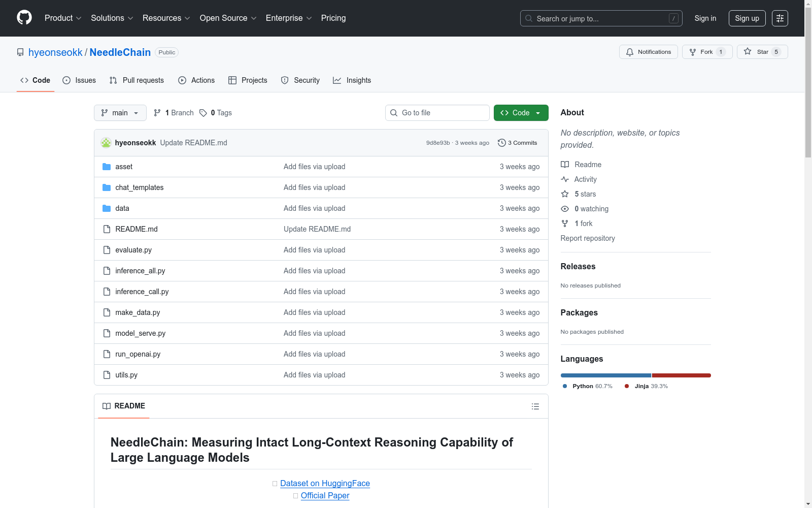Click the Search or jump to field
The width and height of the screenshot is (812, 508).
[x=601, y=18]
